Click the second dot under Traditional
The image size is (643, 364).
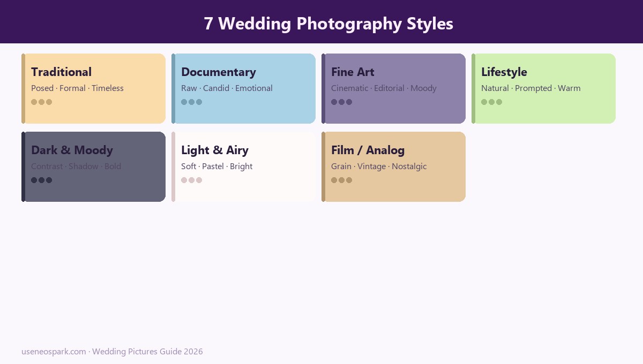[42, 102]
